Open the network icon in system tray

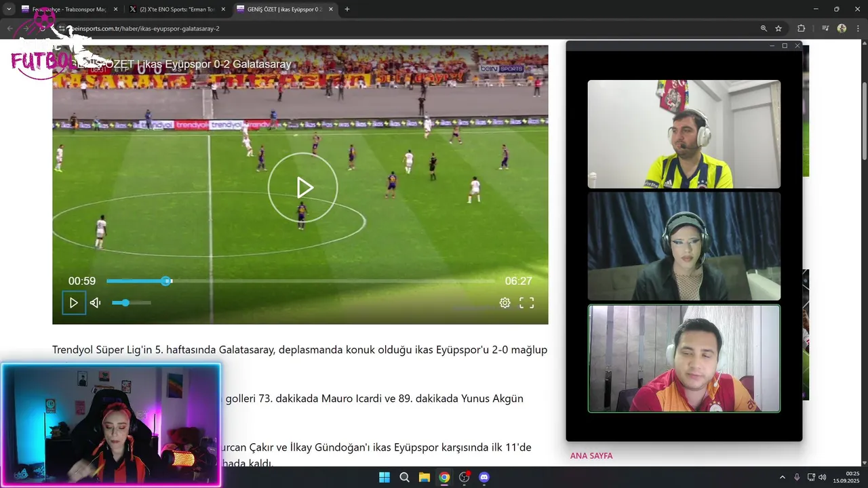811,477
